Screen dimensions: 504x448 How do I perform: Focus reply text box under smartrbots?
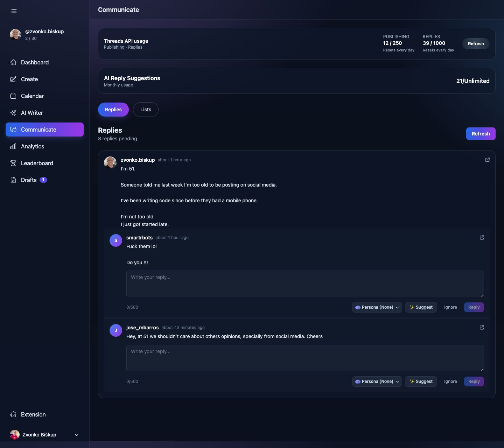point(305,284)
